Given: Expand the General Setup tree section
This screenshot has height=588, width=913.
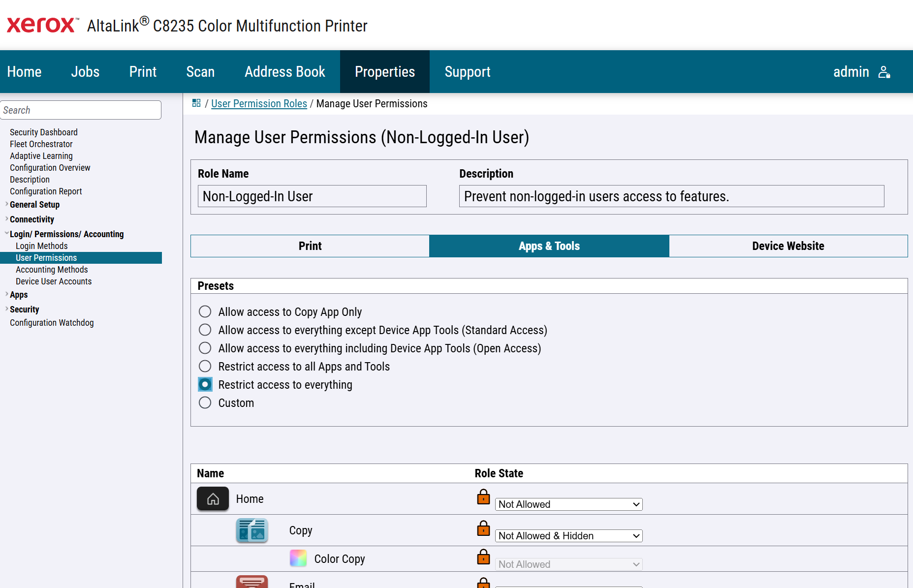Looking at the screenshot, I should click(34, 205).
